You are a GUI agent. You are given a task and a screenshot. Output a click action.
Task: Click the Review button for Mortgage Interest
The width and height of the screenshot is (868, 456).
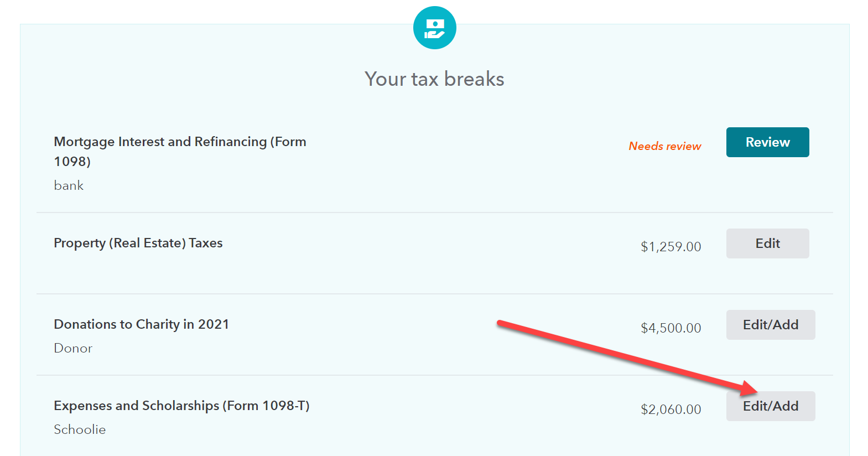(767, 142)
